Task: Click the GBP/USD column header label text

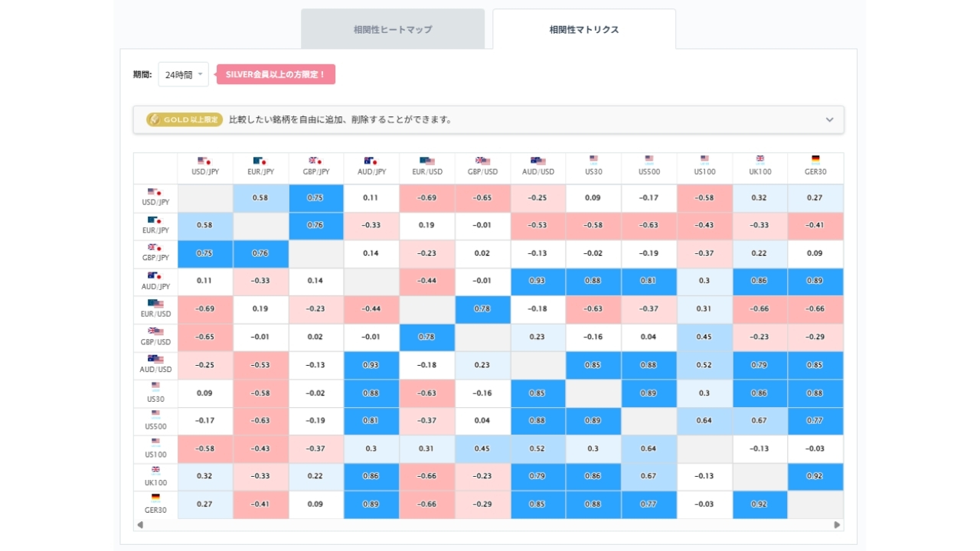Action: [x=482, y=172]
